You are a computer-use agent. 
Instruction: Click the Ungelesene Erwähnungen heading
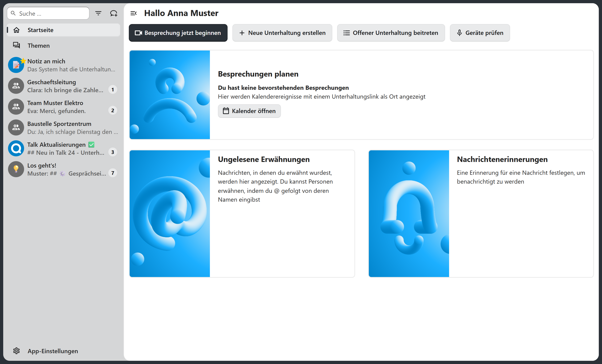pyautogui.click(x=264, y=159)
